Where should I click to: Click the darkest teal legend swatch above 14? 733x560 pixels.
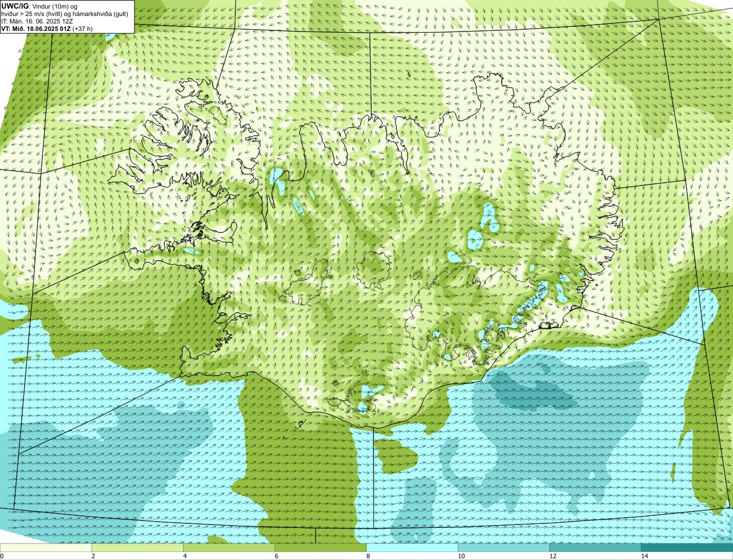(687, 547)
